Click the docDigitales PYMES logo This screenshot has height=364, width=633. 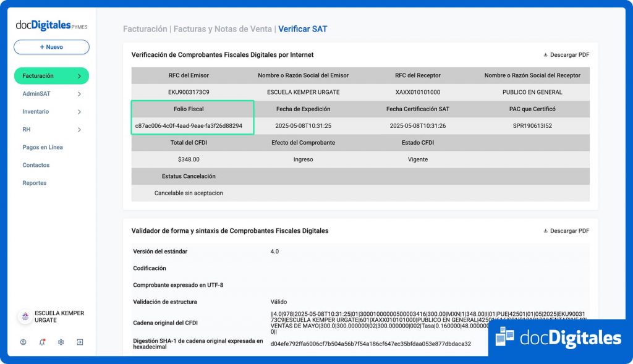[52, 25]
